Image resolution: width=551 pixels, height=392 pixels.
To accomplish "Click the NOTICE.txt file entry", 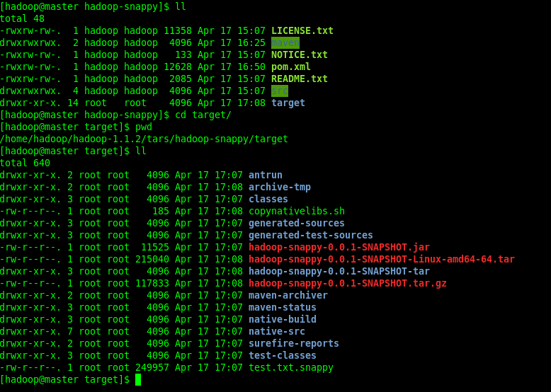I will (300, 54).
